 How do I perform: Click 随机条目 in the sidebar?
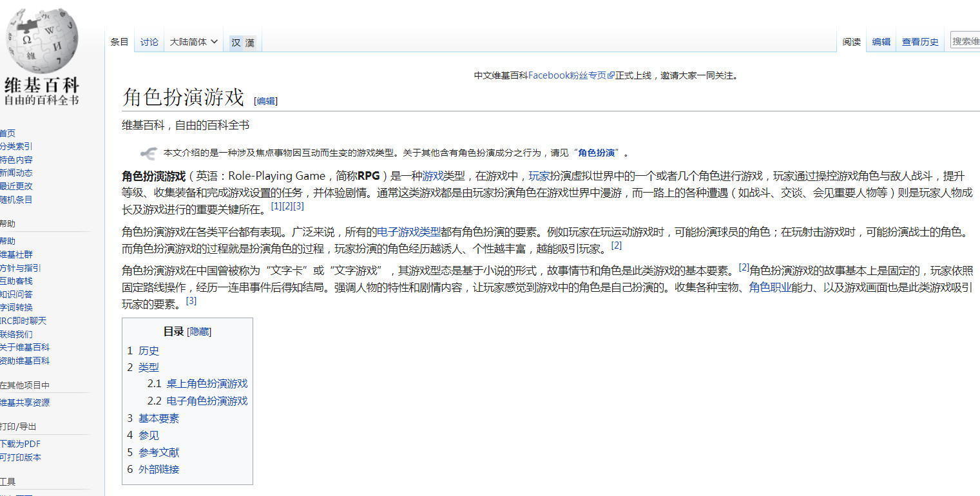16,200
